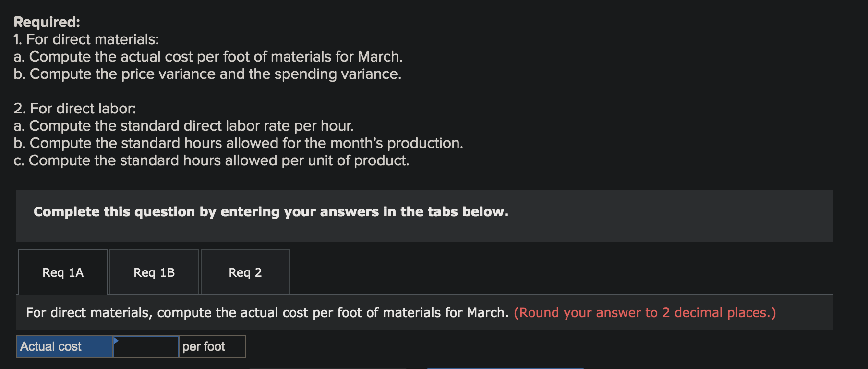
Task: Click the standard direct labor rate line
Action: point(183,126)
